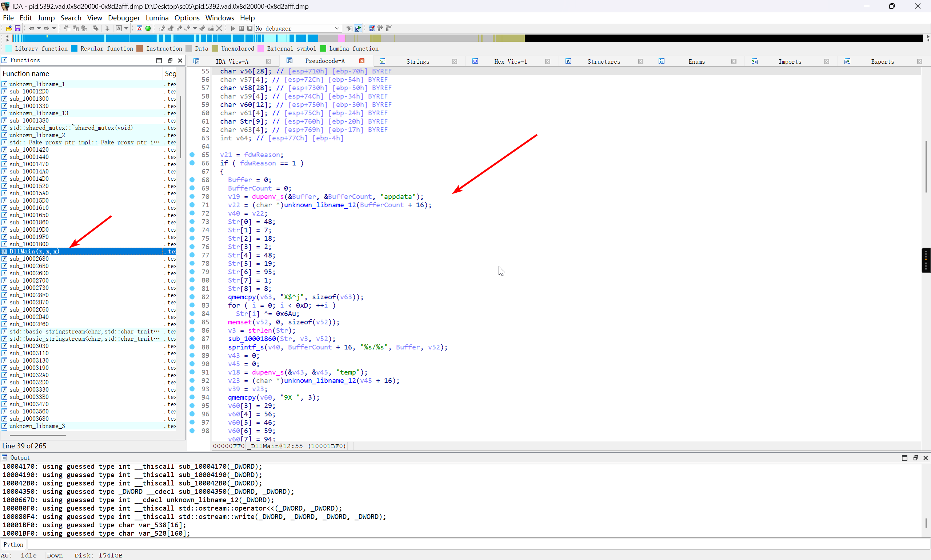Jump back with the left arrow icon

[31, 28]
